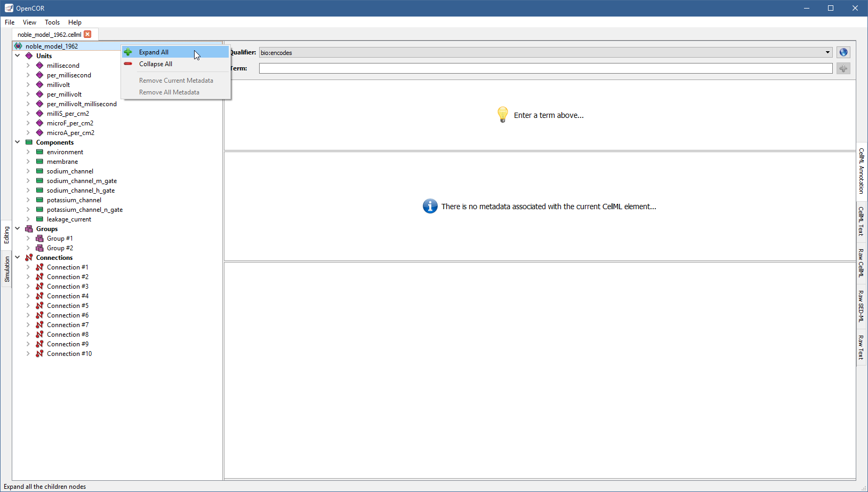Click the purple Units category icon
Image resolution: width=868 pixels, height=492 pixels.
click(x=29, y=56)
